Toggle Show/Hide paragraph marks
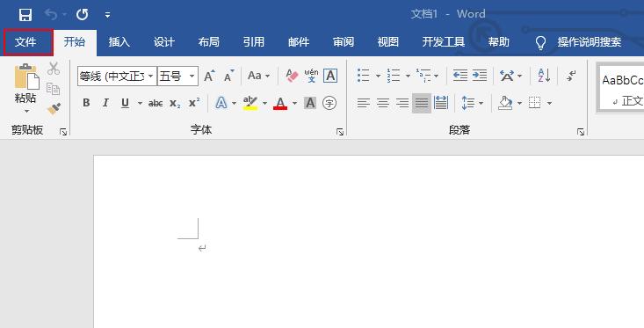 pyautogui.click(x=571, y=76)
